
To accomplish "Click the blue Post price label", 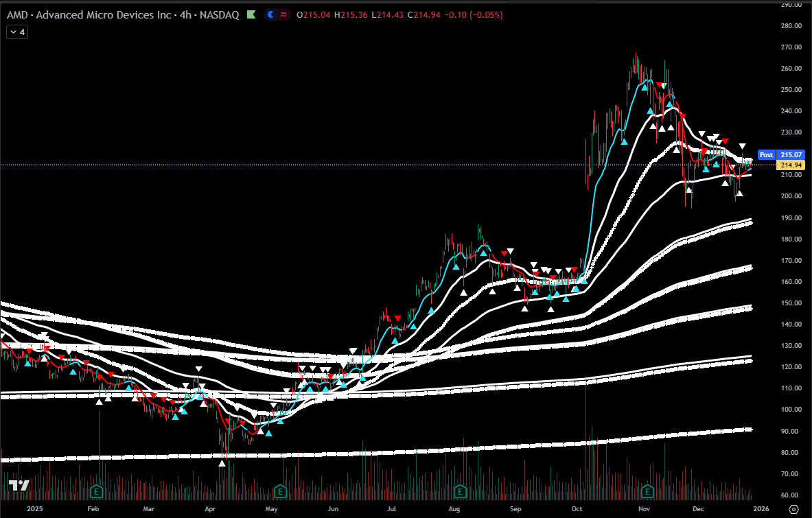I will tap(767, 155).
